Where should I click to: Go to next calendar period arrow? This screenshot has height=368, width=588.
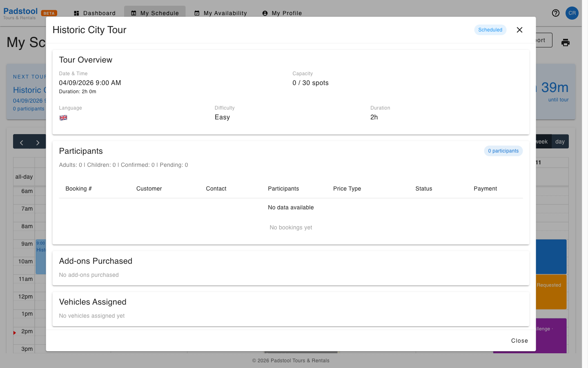(x=38, y=142)
